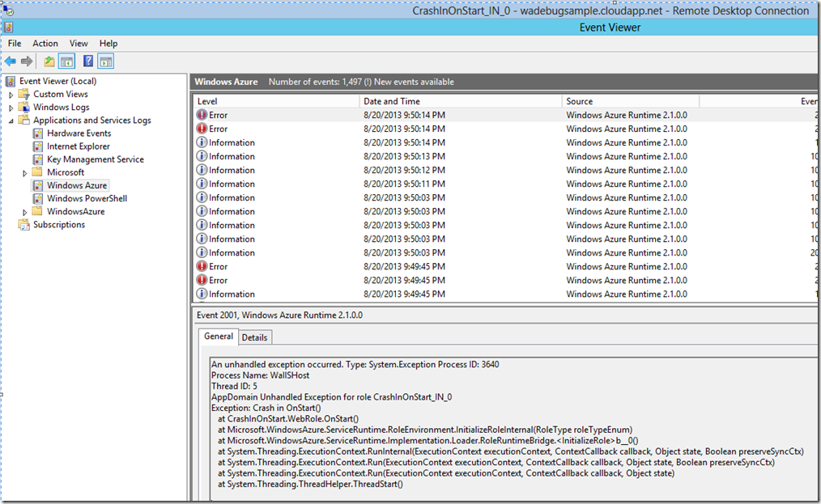Viewport: 821px width, 504px height.
Task: Collapse Applications and Services Logs node
Action: [x=11, y=121]
